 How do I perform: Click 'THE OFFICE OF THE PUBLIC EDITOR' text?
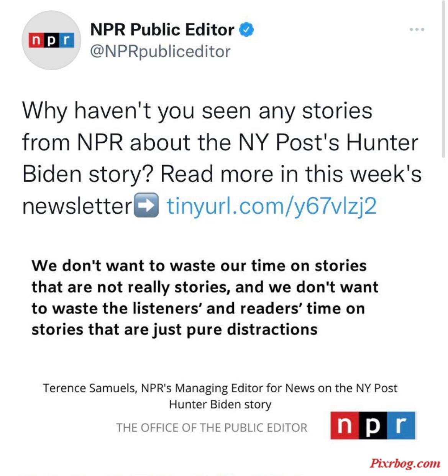coord(212,428)
